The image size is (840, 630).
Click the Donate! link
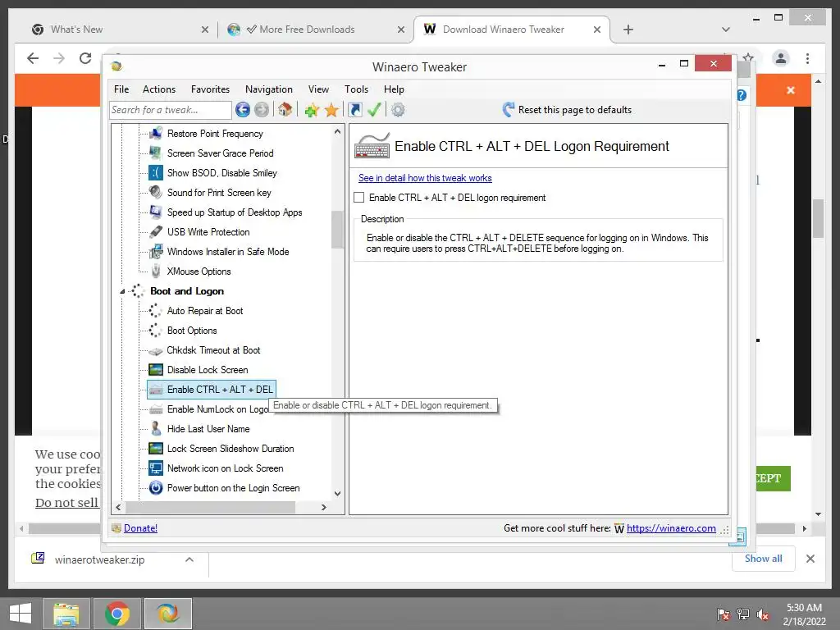140,528
